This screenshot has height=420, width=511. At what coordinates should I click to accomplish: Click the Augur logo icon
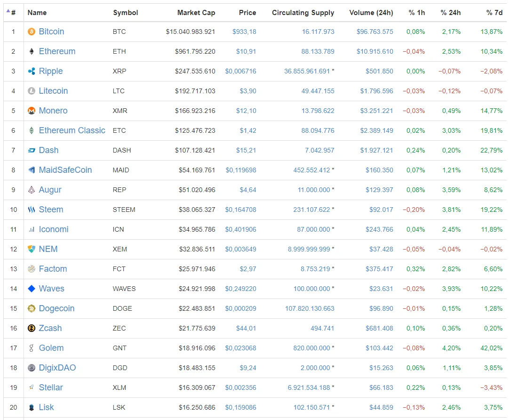(31, 190)
